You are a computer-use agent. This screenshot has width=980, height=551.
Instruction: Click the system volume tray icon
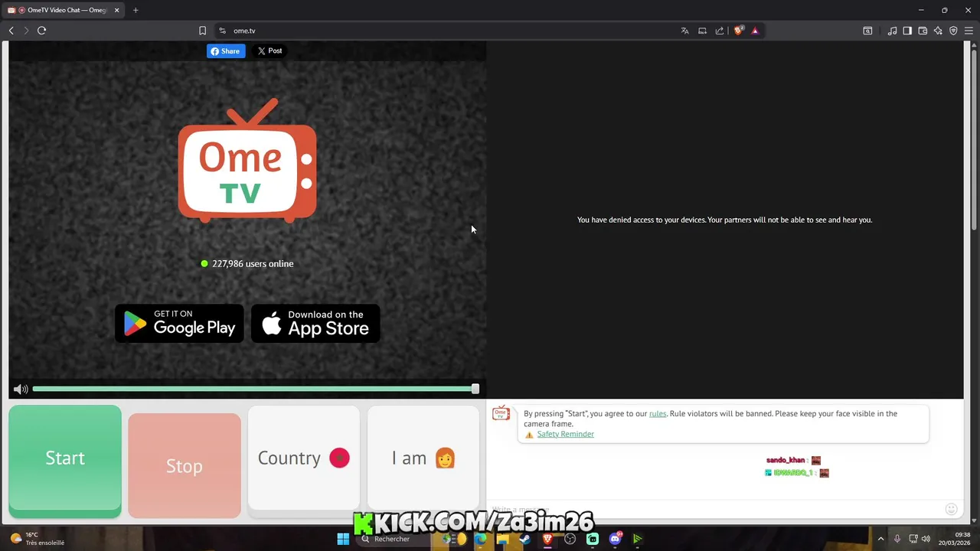(926, 539)
